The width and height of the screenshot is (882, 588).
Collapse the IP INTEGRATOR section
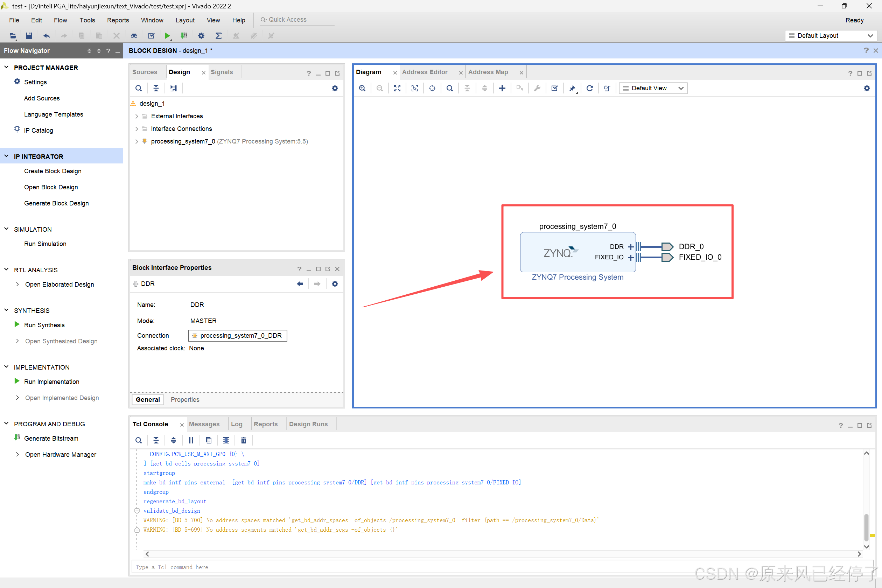pos(6,156)
